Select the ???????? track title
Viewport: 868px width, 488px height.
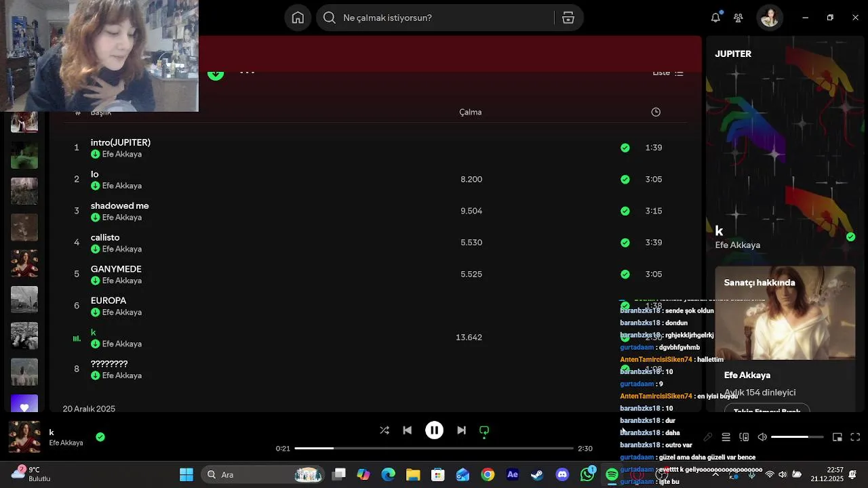[109, 364]
